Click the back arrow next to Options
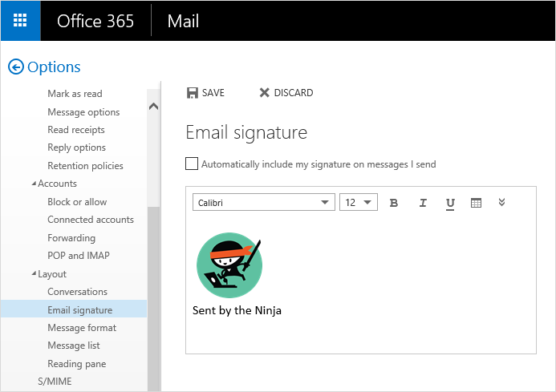 click(15, 67)
